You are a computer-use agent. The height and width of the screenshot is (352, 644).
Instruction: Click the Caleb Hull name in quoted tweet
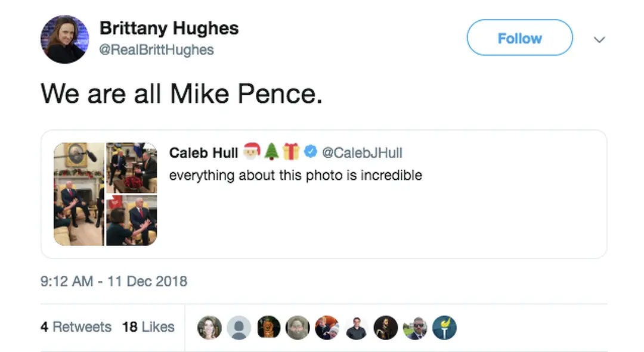203,153
